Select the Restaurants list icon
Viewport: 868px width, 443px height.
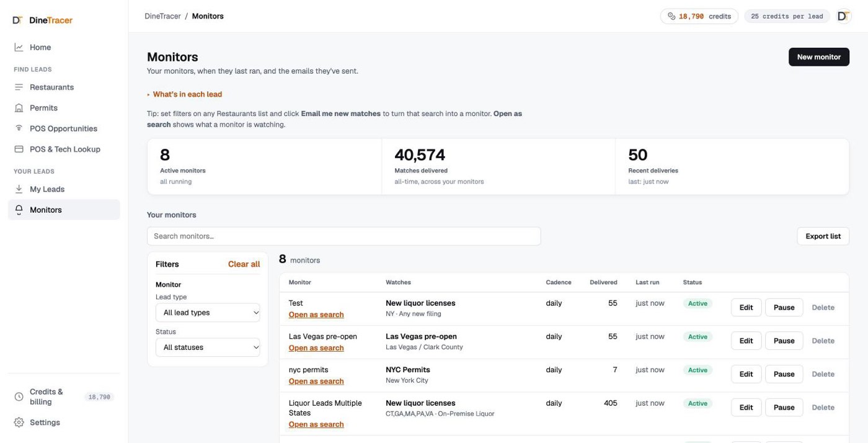point(19,87)
